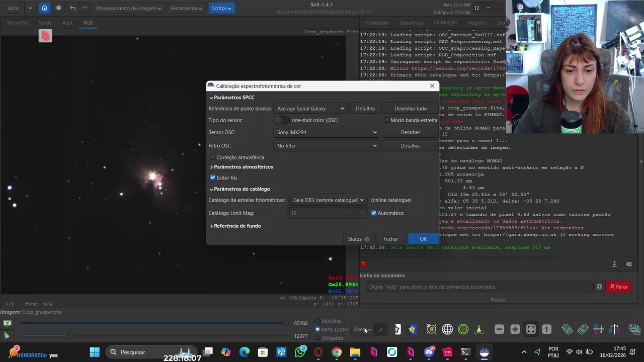Viewport: 644px width, 362px height.
Task: Switch to the Calibração tab
Action: tap(445, 23)
